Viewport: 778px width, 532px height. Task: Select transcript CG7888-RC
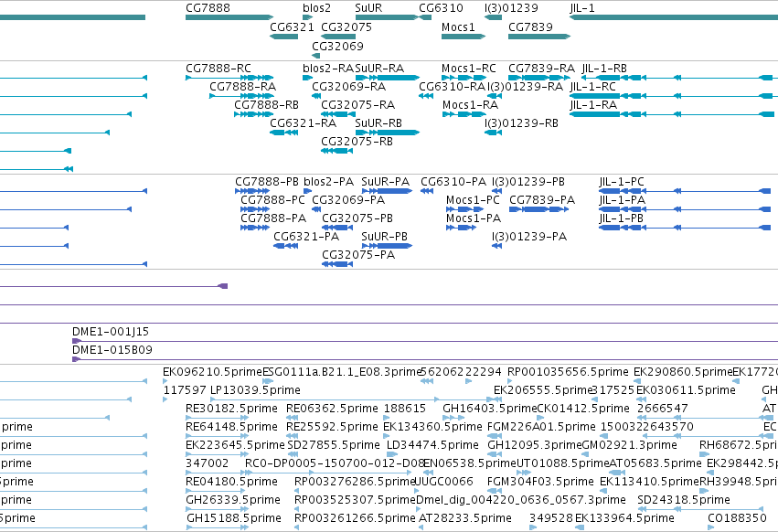click(218, 69)
